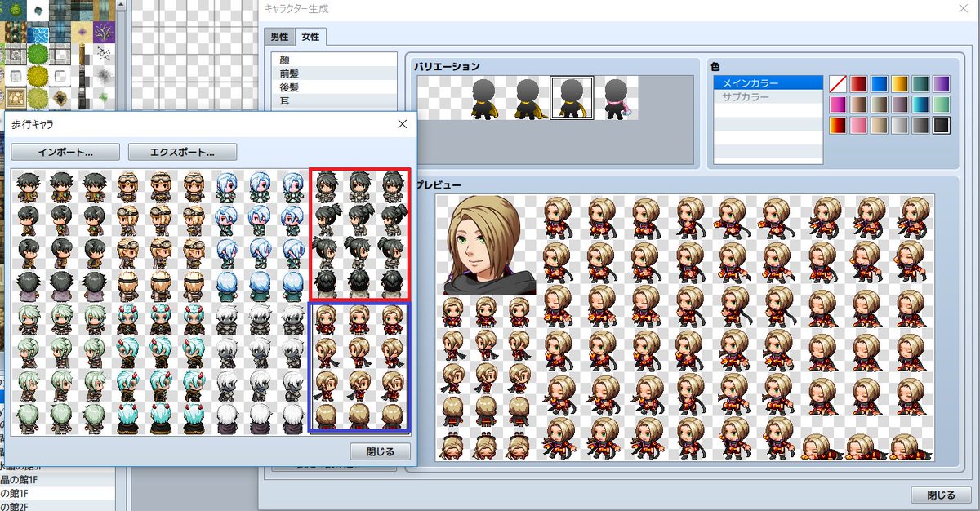Viewport: 980px width, 511px height.
Task: Choose the highlighted black-and-yellow cape variation
Action: pos(572,98)
